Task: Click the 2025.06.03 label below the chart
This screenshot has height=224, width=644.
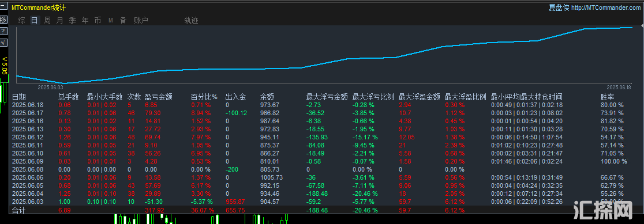Action: [51, 87]
